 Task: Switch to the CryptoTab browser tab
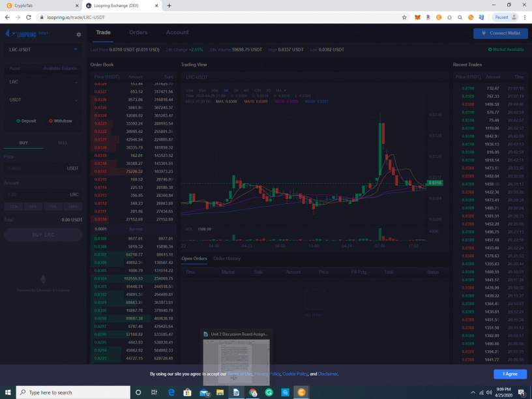40,6
